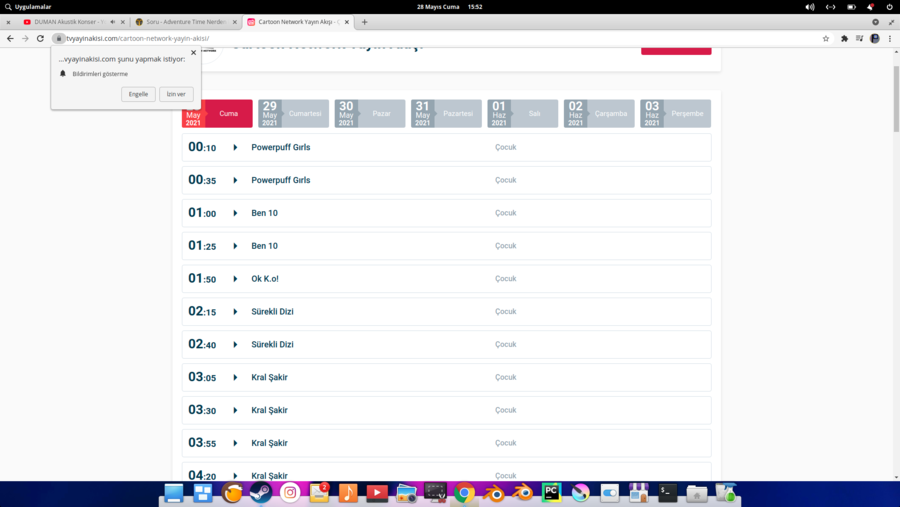900x507 pixels.
Task: Expand the 03:30 Kral Şakir entry arrow
Action: (x=235, y=410)
